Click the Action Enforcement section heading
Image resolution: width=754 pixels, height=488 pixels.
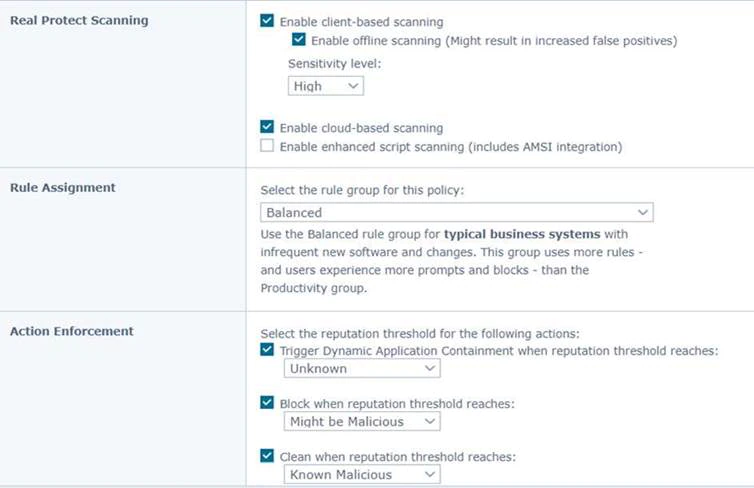point(72,331)
